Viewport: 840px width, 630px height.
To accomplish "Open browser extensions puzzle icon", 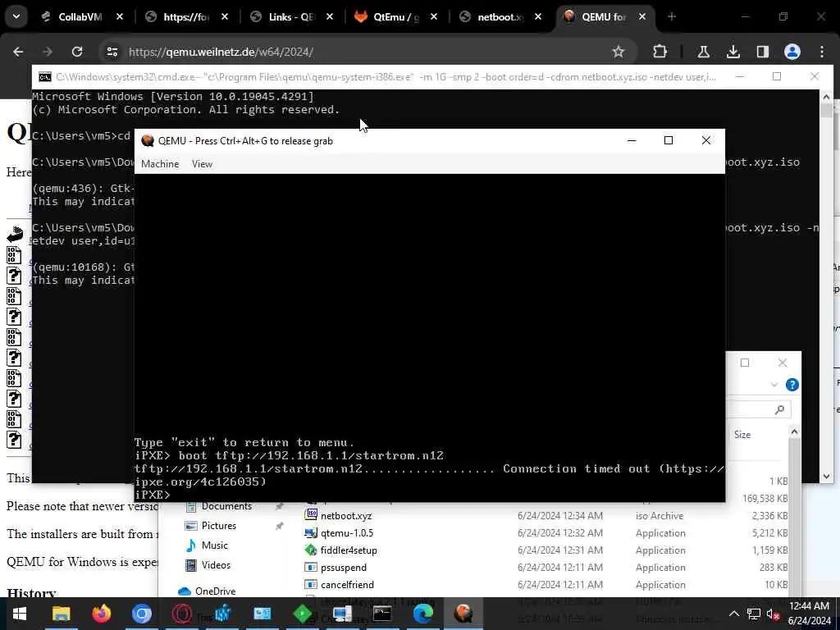I will click(x=660, y=52).
